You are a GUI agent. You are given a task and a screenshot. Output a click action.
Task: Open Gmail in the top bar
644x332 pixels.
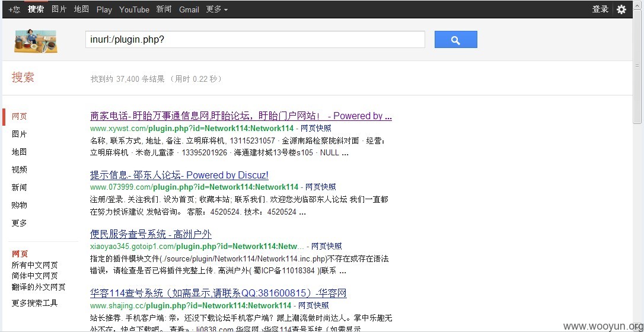(189, 9)
